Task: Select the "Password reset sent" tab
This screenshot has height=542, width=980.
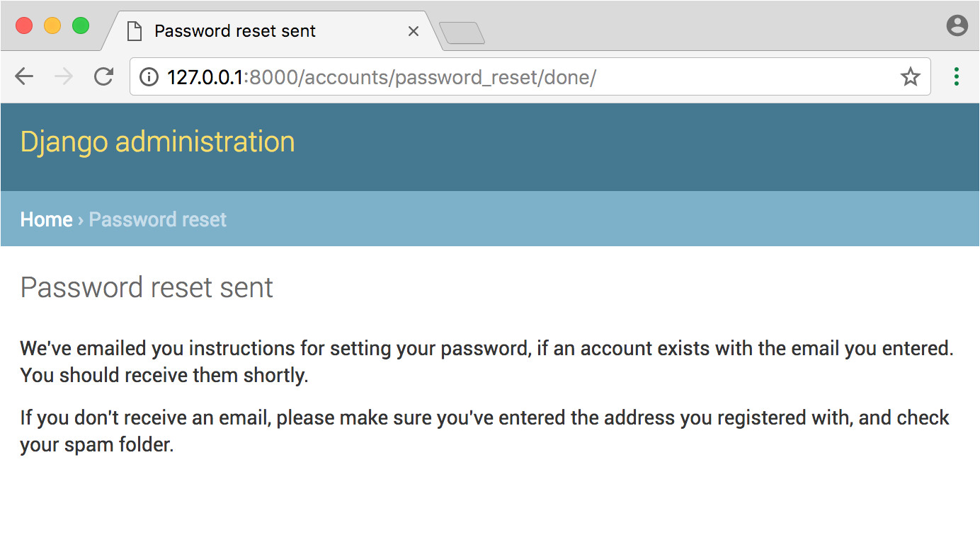Action: 235,31
